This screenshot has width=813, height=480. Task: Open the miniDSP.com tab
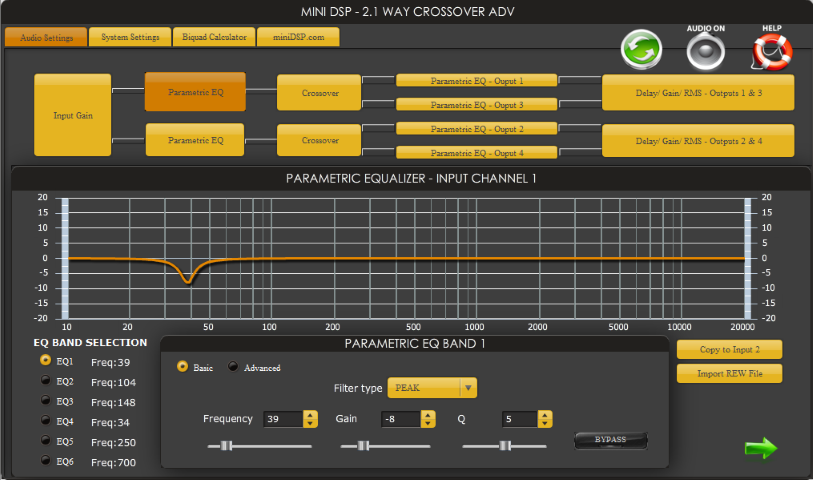(299, 37)
